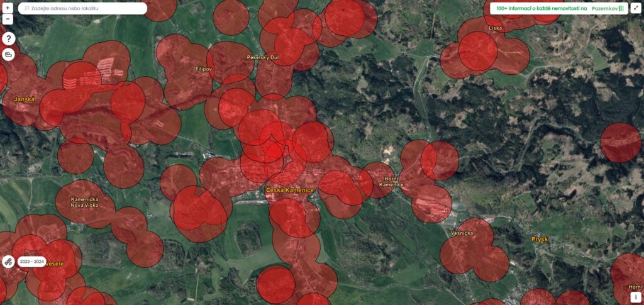Click the 'Veselé' map label

pyautogui.click(x=55, y=263)
